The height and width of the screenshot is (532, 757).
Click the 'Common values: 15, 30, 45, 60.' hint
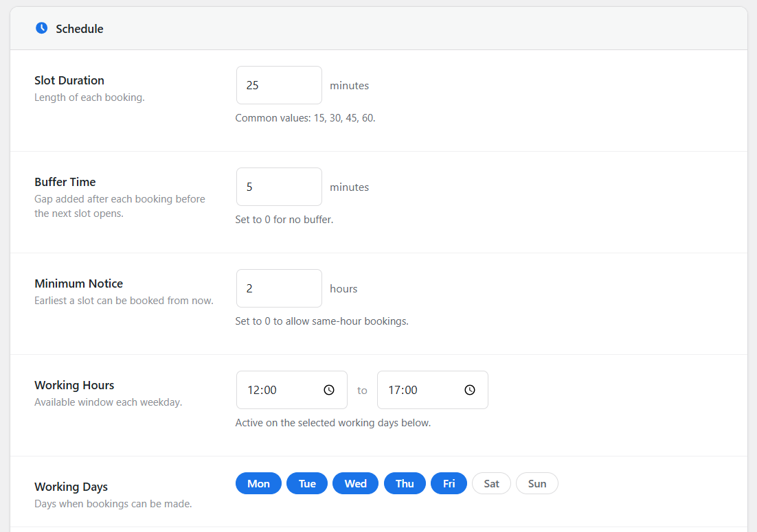click(x=305, y=118)
